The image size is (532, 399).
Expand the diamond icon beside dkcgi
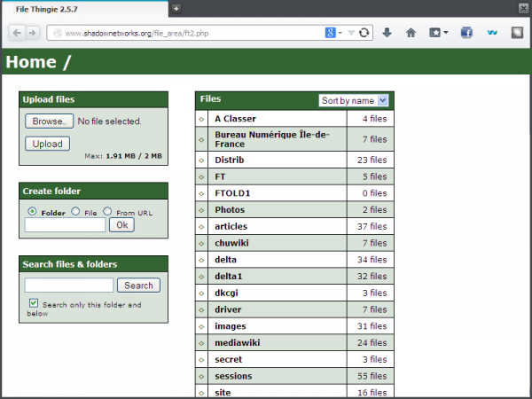tap(201, 293)
